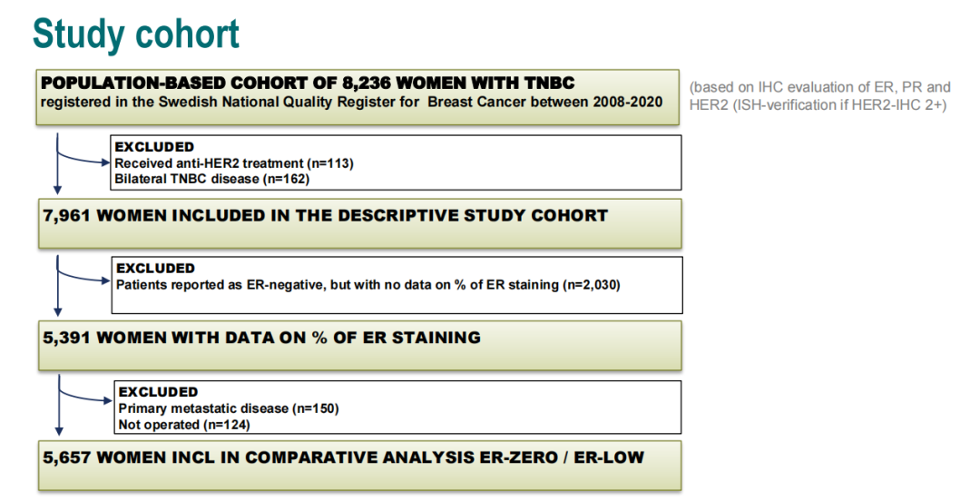The image size is (980, 501).
Task: Select "Bilateral TNBC disease (n=162)" line
Action: [213, 178]
